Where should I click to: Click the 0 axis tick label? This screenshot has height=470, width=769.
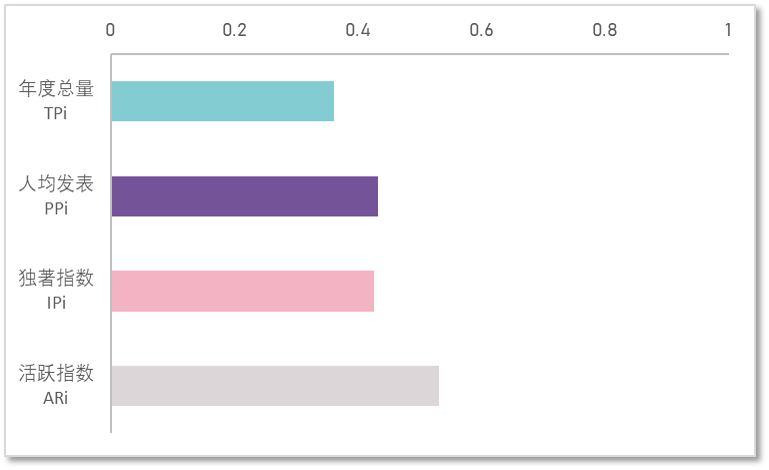click(110, 30)
